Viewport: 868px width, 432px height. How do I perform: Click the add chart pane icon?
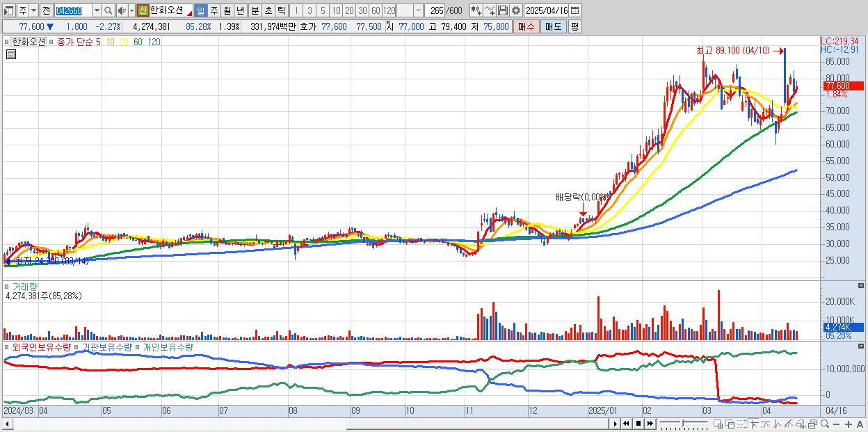click(718, 424)
